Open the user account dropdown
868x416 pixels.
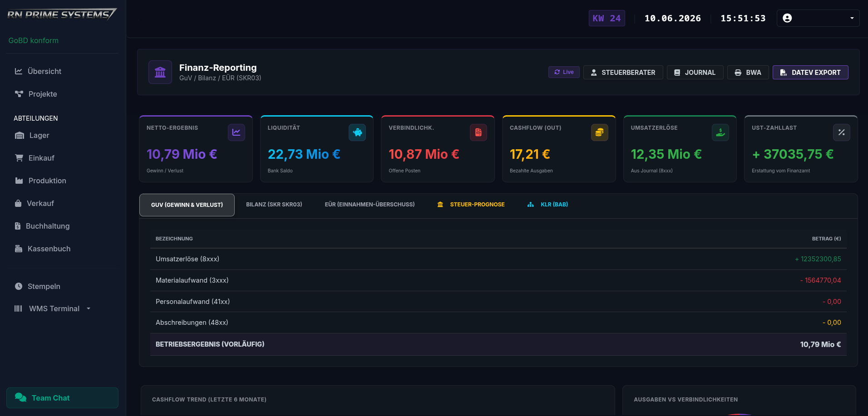pyautogui.click(x=818, y=18)
